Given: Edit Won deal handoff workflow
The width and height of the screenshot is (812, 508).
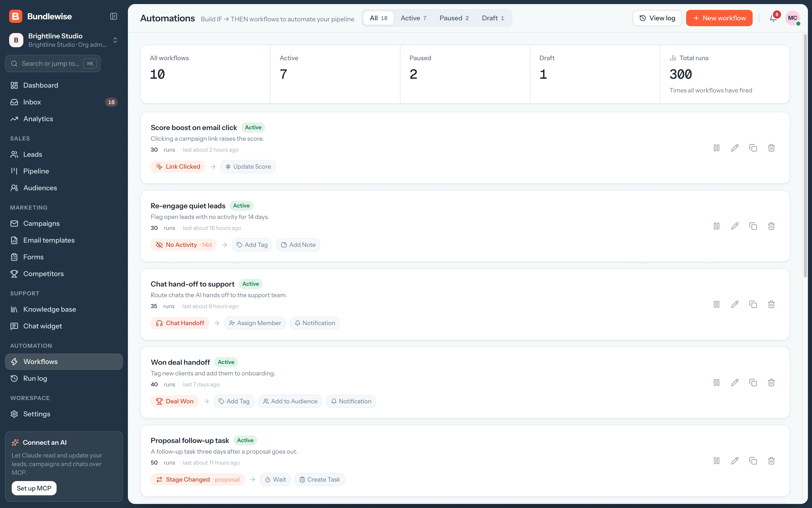Looking at the screenshot, I should point(735,383).
